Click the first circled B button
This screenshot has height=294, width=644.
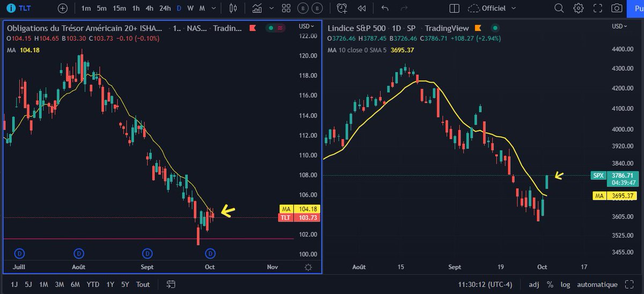tap(303, 8)
